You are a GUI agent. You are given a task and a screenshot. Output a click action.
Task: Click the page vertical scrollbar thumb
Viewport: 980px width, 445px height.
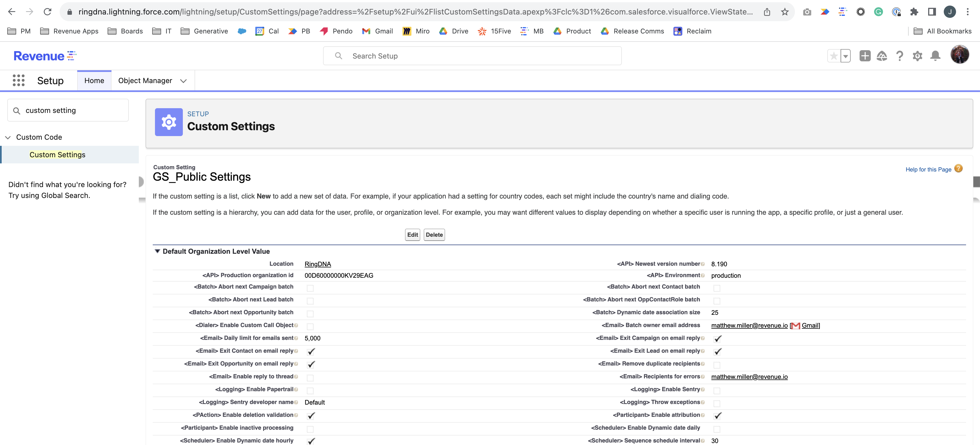point(976,182)
